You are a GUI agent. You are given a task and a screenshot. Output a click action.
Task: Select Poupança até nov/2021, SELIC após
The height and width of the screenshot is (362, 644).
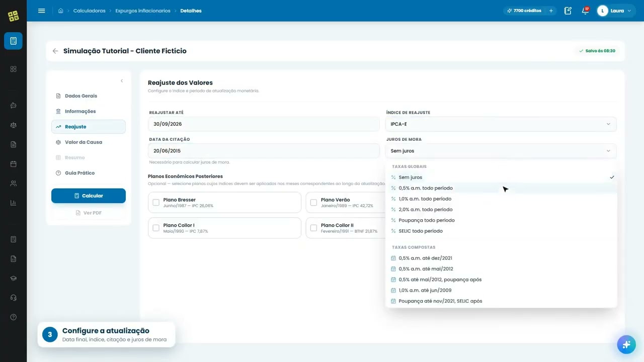pos(501,301)
